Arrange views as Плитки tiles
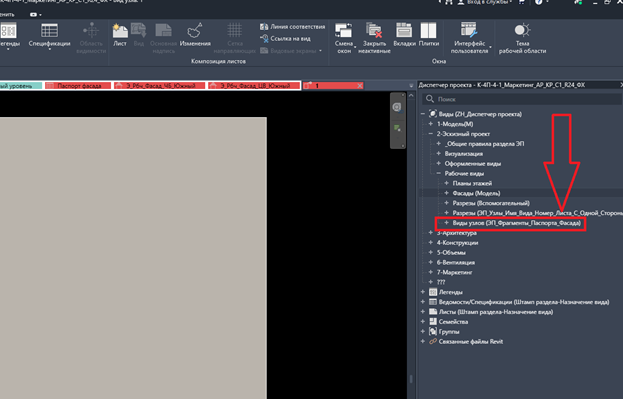The width and height of the screenshot is (623, 399). point(429,35)
